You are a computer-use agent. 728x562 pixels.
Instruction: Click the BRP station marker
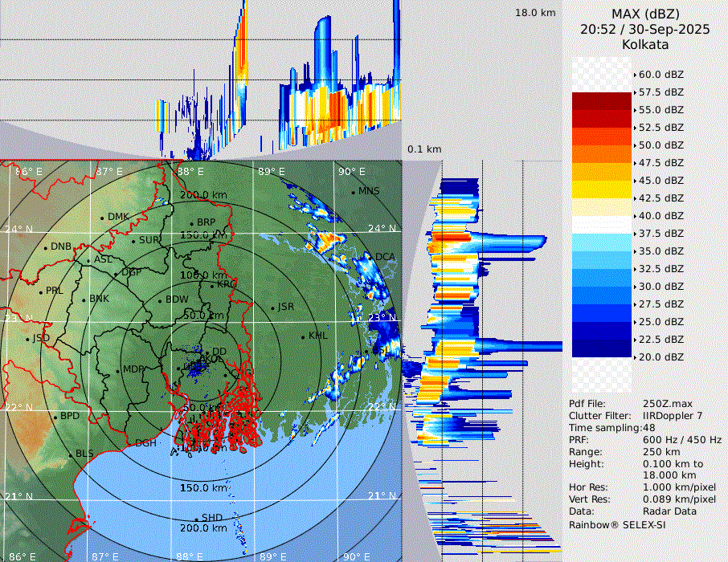pyautogui.click(x=192, y=223)
